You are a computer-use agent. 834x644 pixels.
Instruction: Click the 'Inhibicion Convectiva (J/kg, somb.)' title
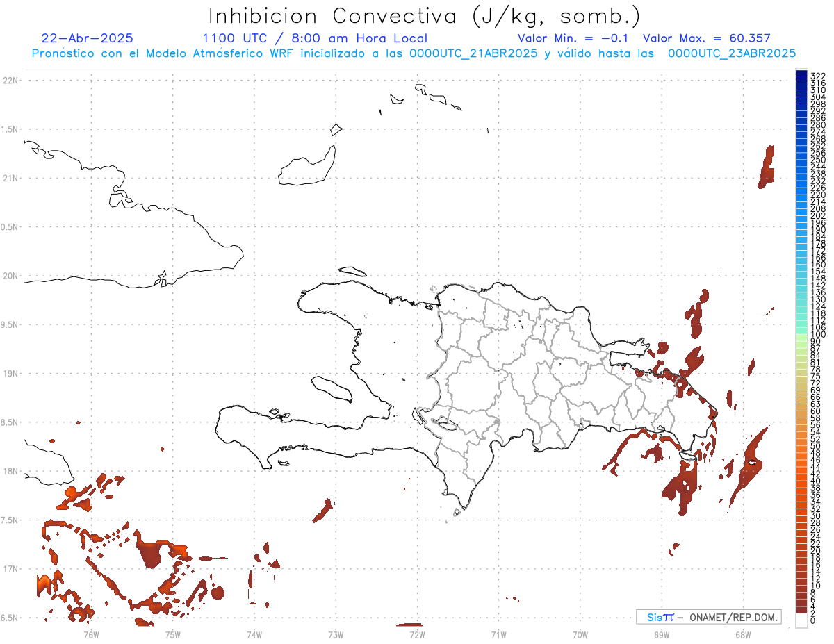[x=425, y=17]
